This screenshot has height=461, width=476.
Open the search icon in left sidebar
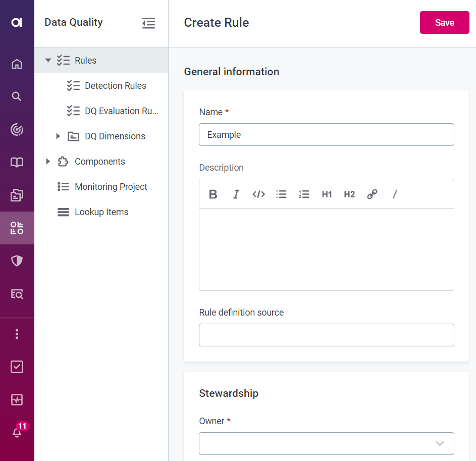pos(17,96)
